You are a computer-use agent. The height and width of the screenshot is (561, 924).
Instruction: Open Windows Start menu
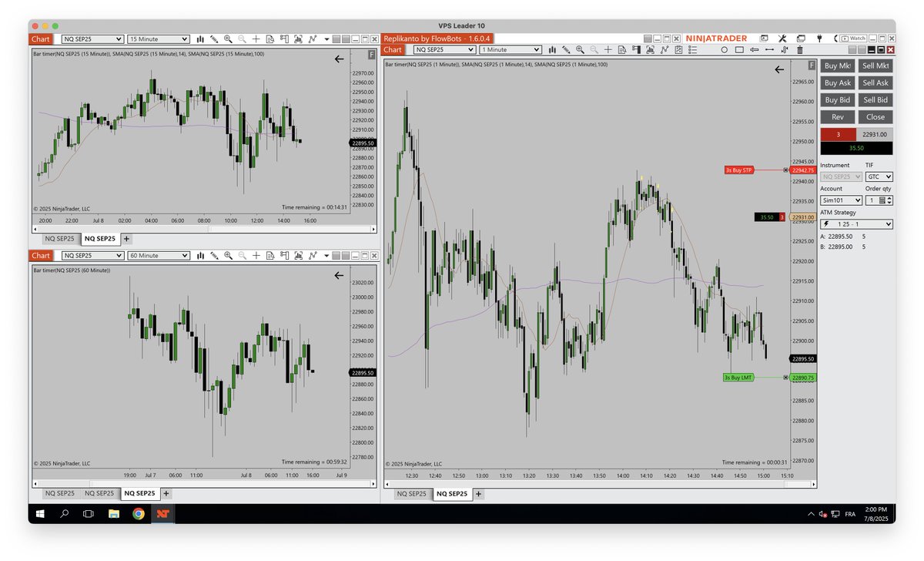[39, 513]
